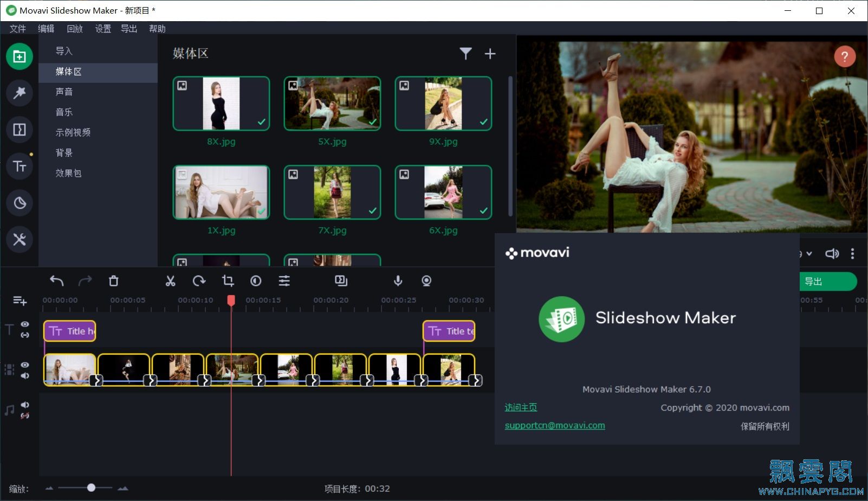This screenshot has width=868, height=501.
Task: Click the 访问主页 link in About dialog
Action: pyautogui.click(x=521, y=407)
